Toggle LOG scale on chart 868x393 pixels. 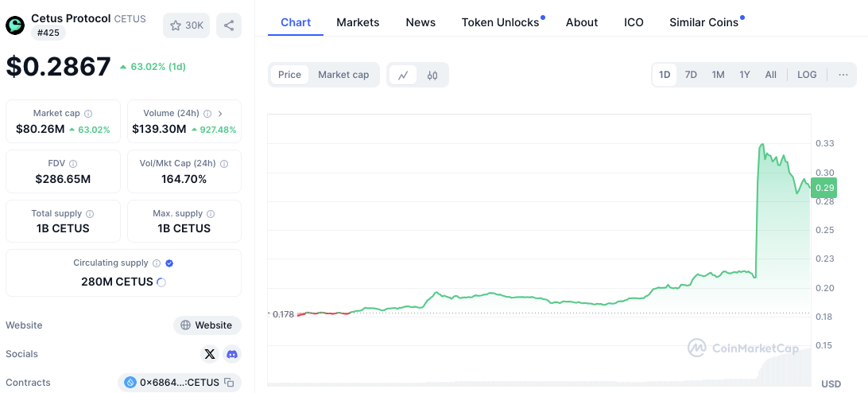[x=807, y=75]
